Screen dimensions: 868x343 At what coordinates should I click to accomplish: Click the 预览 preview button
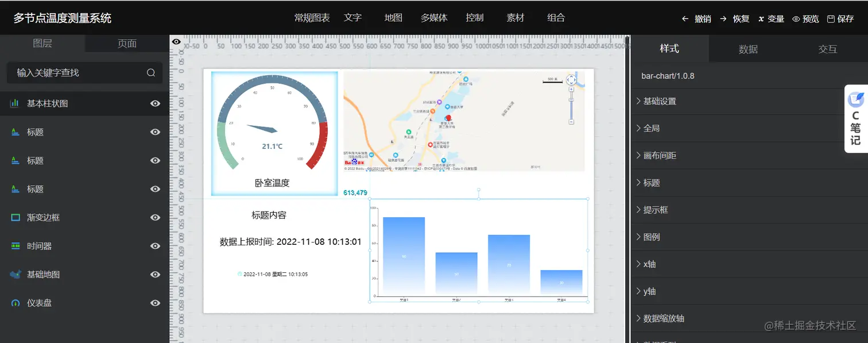[x=806, y=19]
